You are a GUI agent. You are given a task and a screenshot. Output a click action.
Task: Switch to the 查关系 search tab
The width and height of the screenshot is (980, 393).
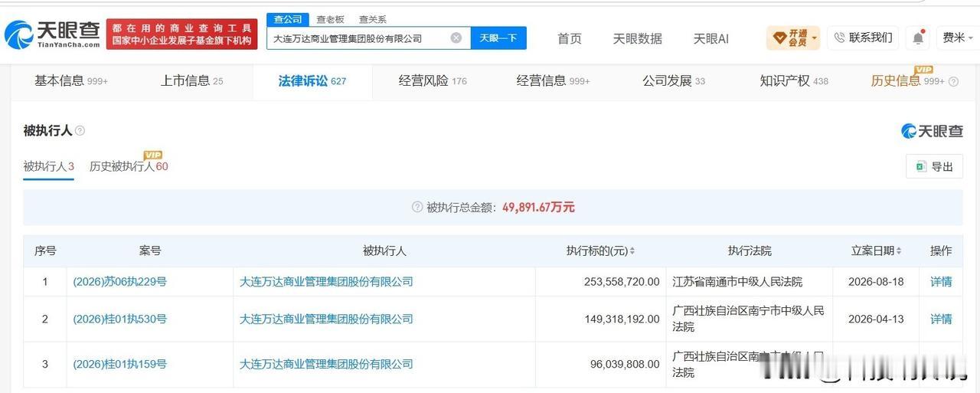[373, 19]
